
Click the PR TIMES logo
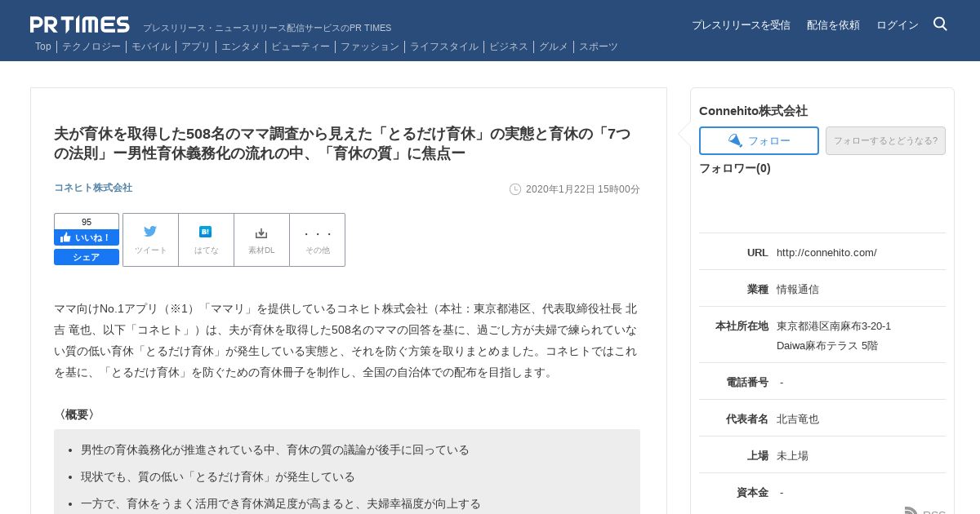tap(80, 24)
